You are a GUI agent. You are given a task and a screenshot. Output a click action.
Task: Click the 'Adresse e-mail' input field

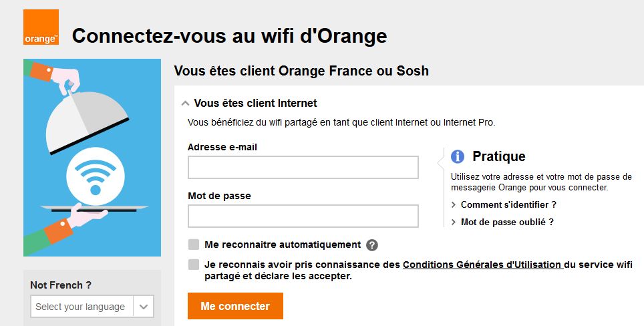point(303,168)
